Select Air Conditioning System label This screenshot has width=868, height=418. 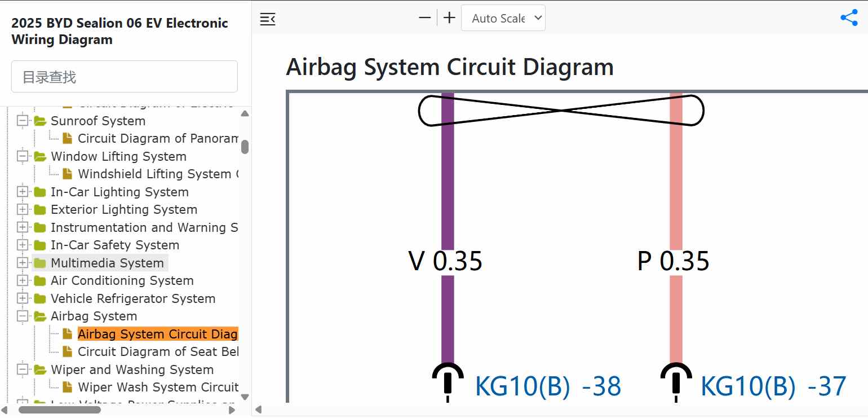[x=122, y=281]
